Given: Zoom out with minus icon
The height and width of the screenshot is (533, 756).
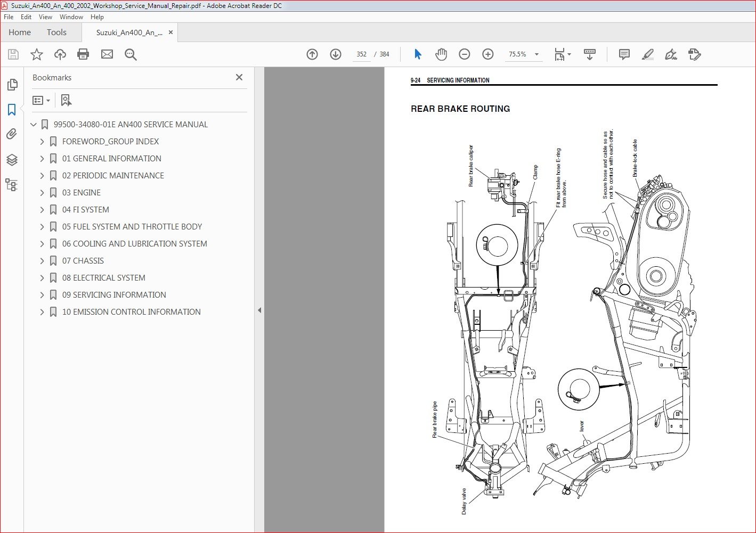Looking at the screenshot, I should [465, 54].
